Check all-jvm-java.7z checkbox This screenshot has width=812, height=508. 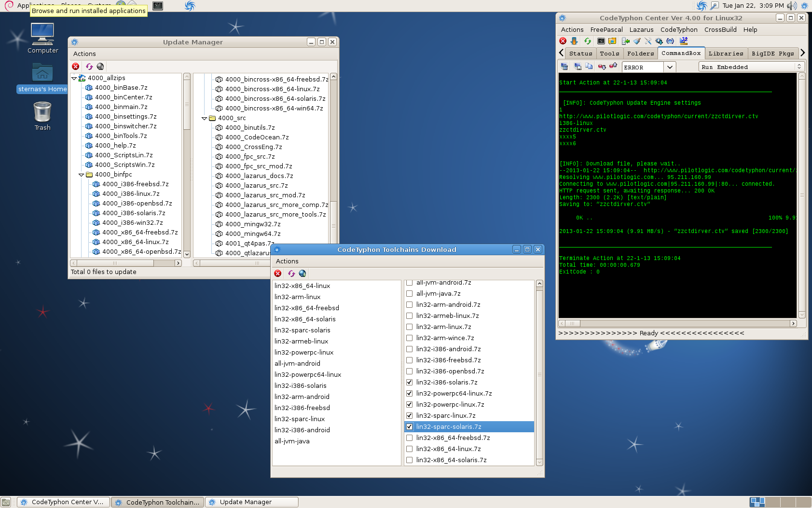tap(409, 293)
